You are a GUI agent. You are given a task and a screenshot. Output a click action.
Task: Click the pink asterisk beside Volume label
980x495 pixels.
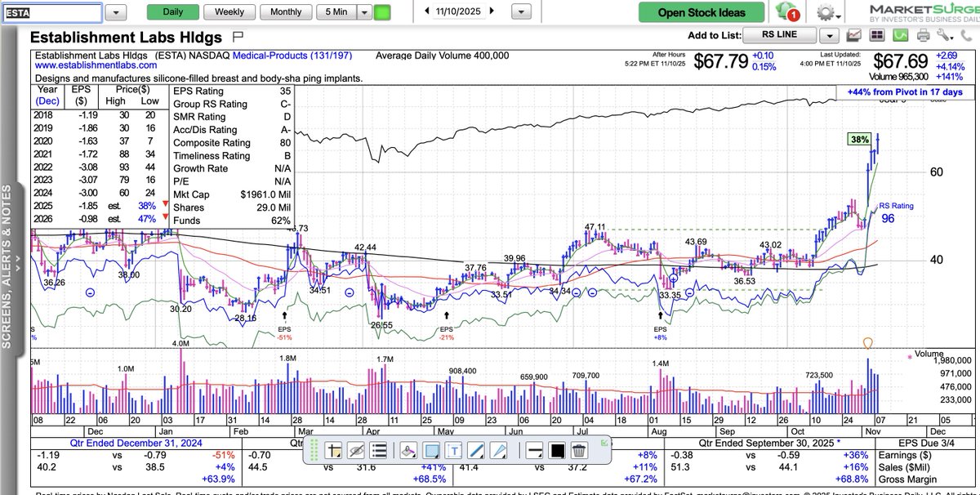coord(911,356)
